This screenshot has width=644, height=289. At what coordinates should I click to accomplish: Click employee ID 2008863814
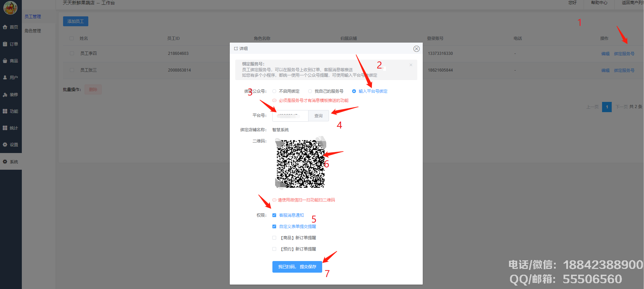[x=179, y=70]
